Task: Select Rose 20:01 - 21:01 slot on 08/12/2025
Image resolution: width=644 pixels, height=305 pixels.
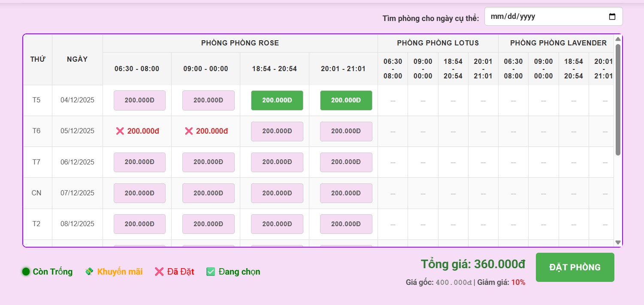Action: click(346, 224)
